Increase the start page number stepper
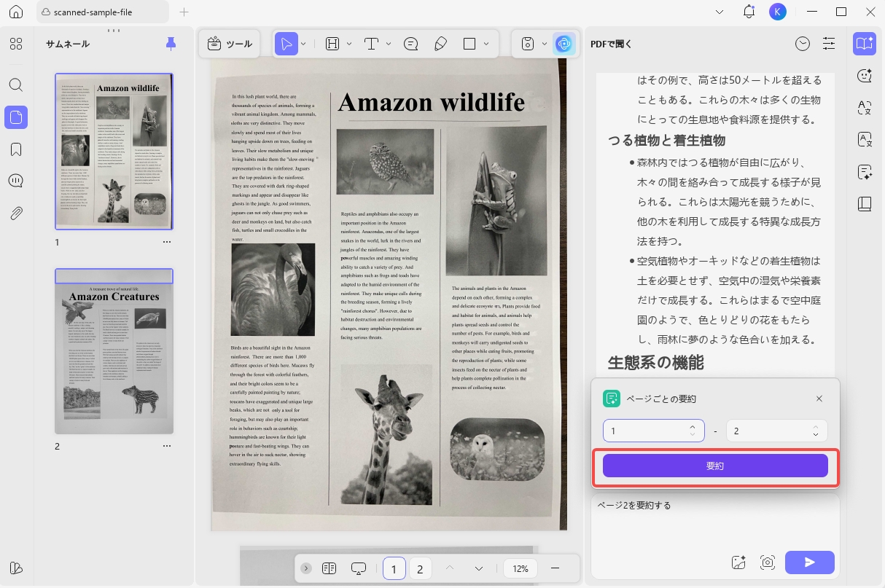Viewport: 885px width, 588px height. [692, 426]
